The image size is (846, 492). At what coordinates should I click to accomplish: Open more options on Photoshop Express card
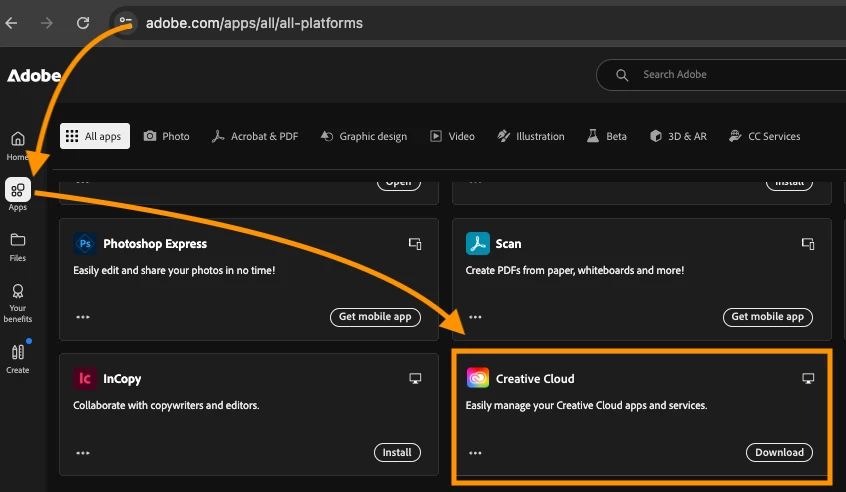click(x=83, y=317)
